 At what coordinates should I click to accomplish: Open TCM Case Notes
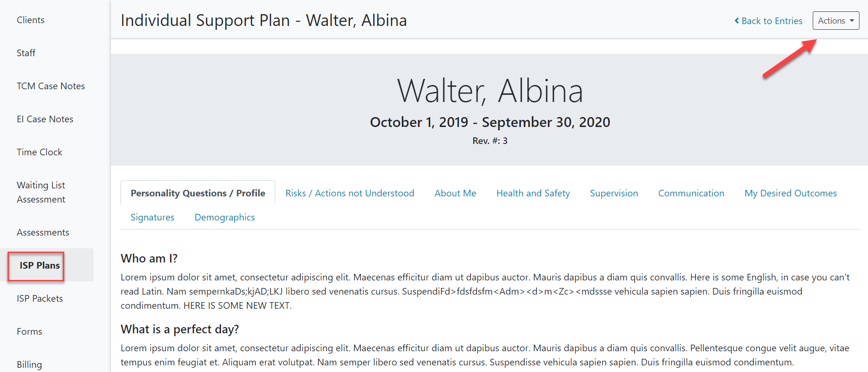tap(51, 86)
